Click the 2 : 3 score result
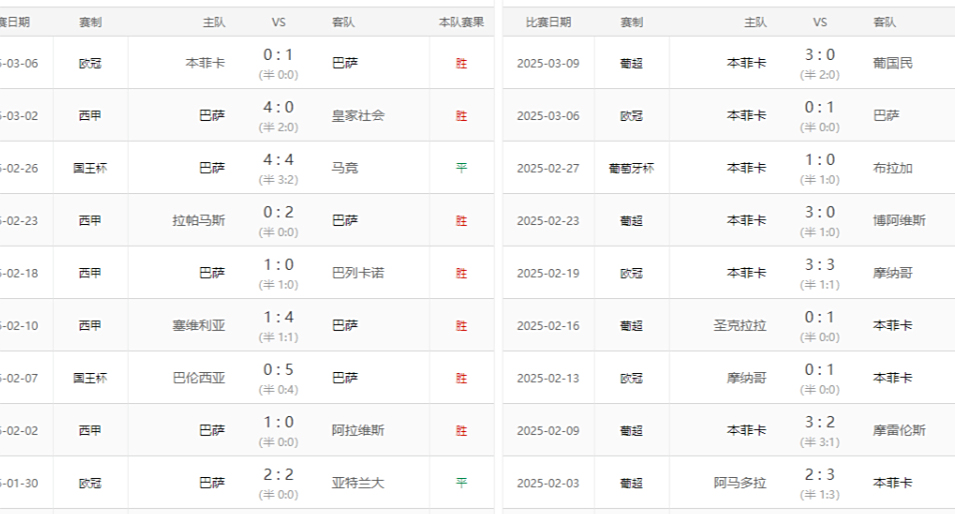 [820, 475]
